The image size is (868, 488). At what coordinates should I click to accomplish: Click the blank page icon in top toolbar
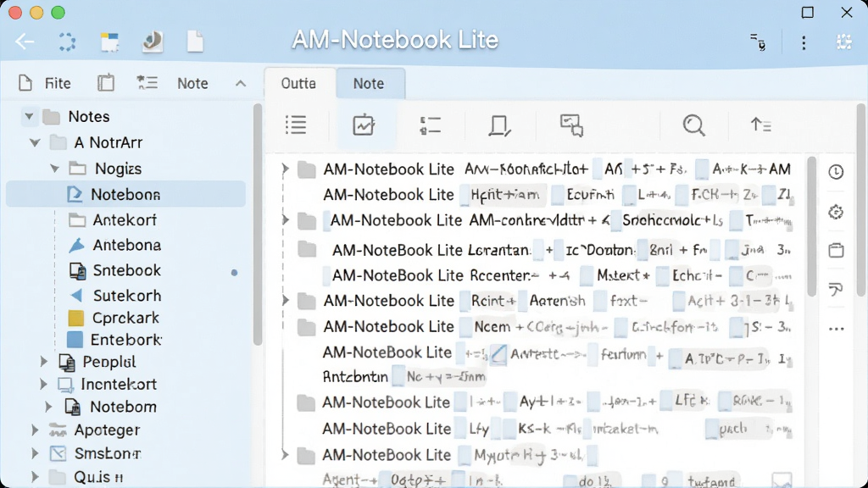click(x=195, y=42)
